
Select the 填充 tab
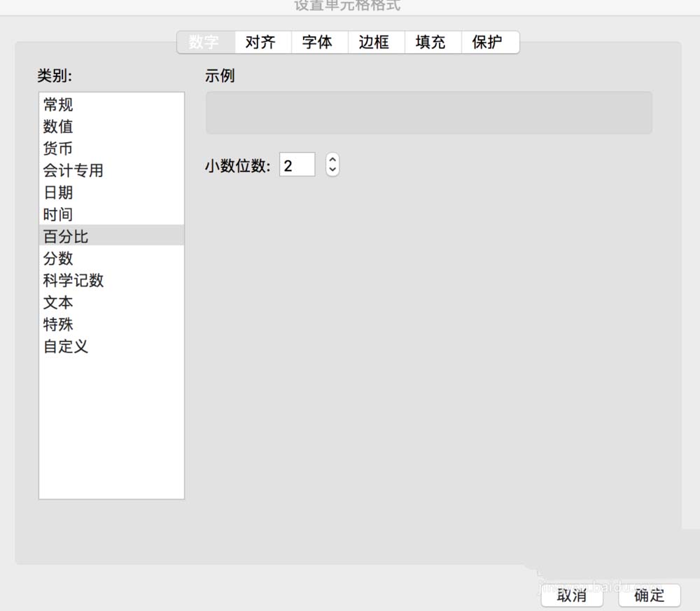[430, 42]
